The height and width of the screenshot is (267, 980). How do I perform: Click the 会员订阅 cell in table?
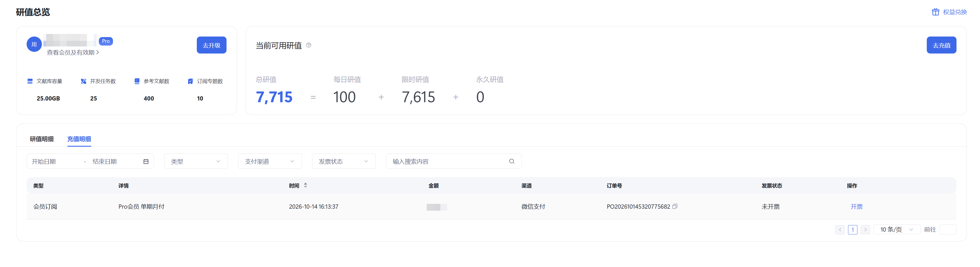(x=45, y=206)
